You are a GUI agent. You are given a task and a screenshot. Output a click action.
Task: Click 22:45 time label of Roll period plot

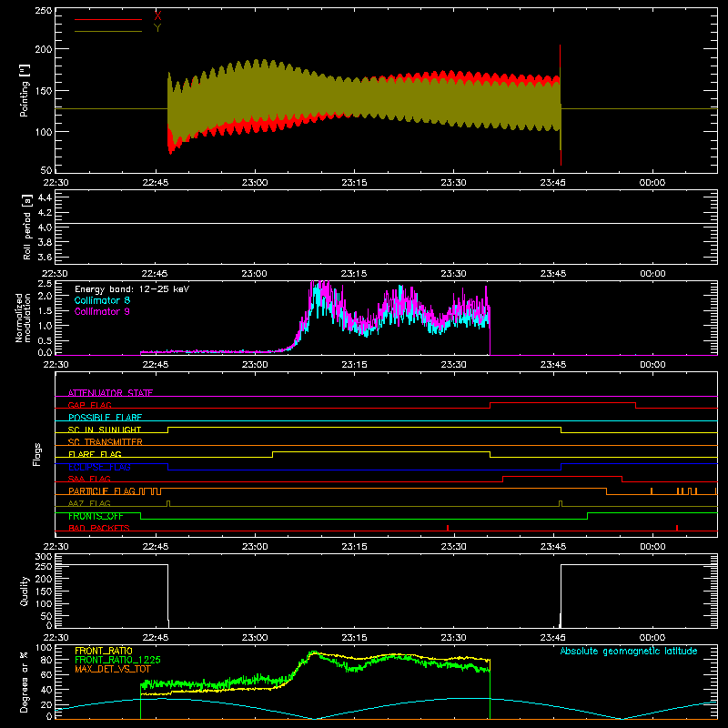click(x=155, y=274)
